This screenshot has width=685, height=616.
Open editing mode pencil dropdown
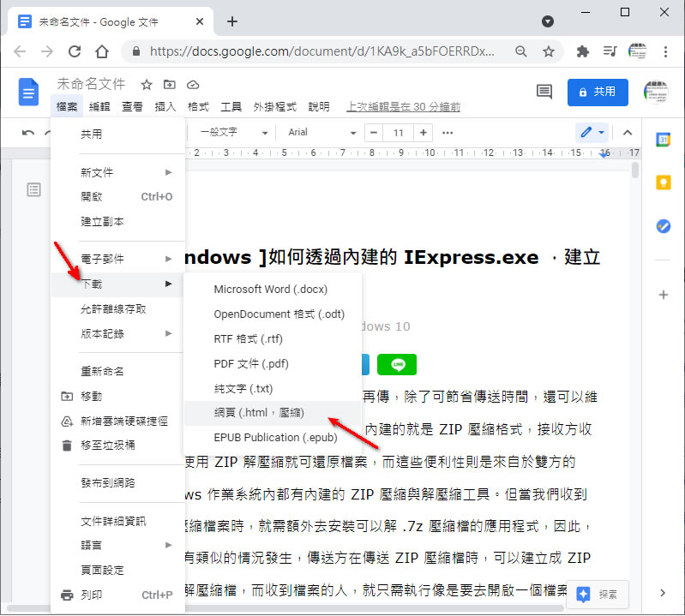(592, 133)
